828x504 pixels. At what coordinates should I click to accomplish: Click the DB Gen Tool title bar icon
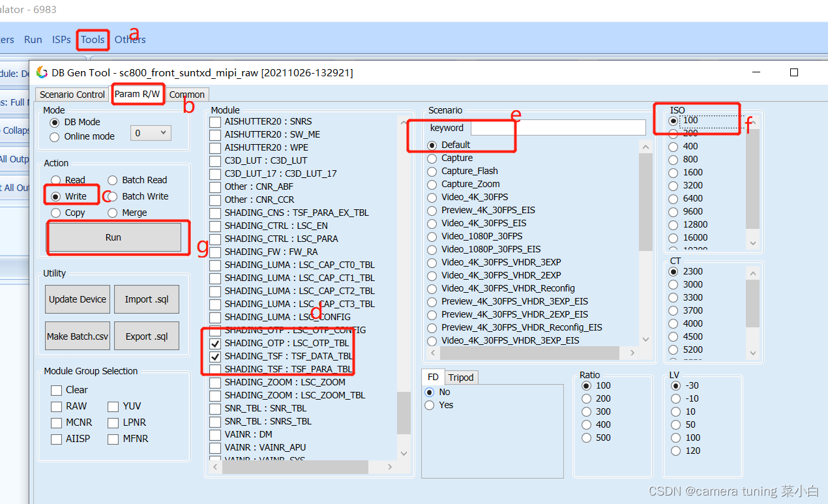pos(41,72)
